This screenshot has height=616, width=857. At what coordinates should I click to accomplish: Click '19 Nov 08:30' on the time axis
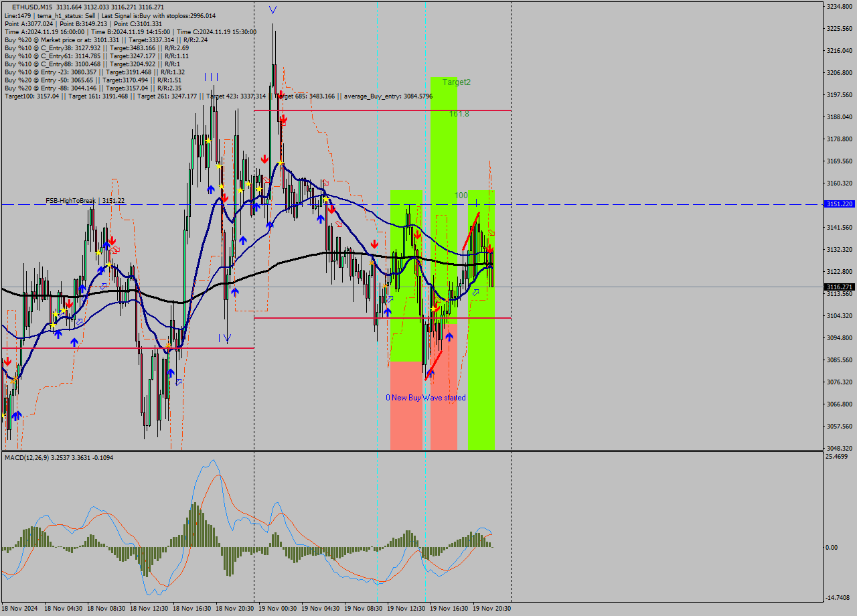tap(364, 609)
